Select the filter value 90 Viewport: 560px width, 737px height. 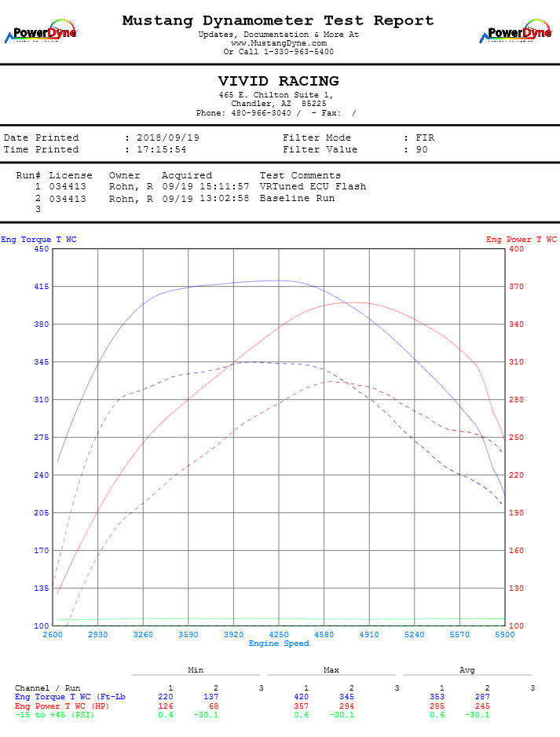point(422,149)
